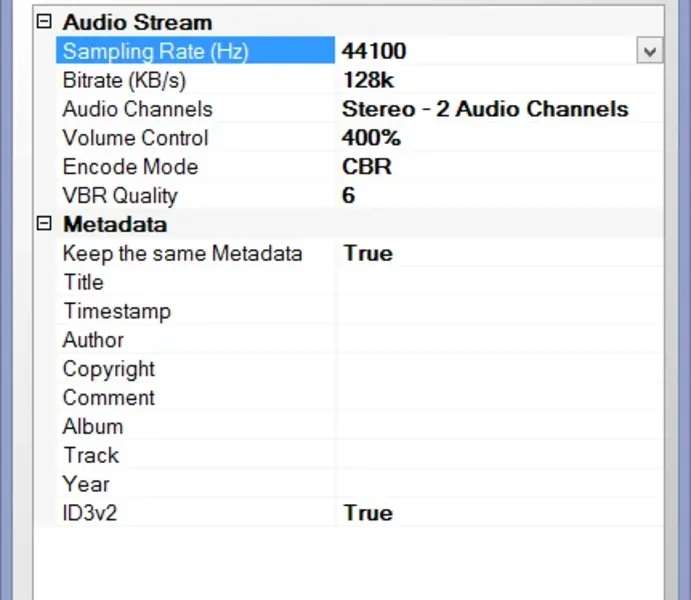
Task: Click the Comment value field
Action: tap(498, 398)
